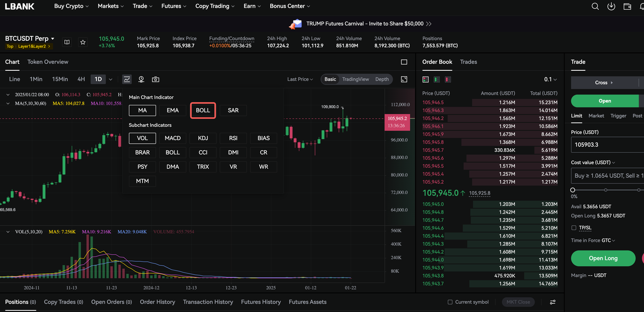Switch to the Token Overview tab
Screen dimensions: 644x312
48,62
